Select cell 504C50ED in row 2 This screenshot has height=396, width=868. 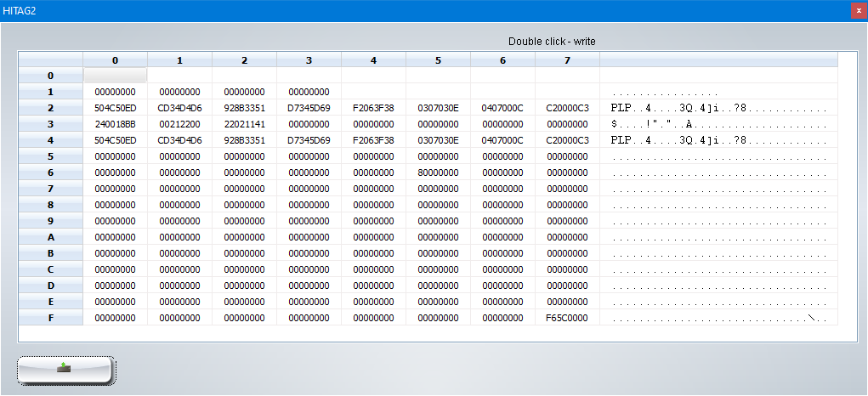coord(115,109)
